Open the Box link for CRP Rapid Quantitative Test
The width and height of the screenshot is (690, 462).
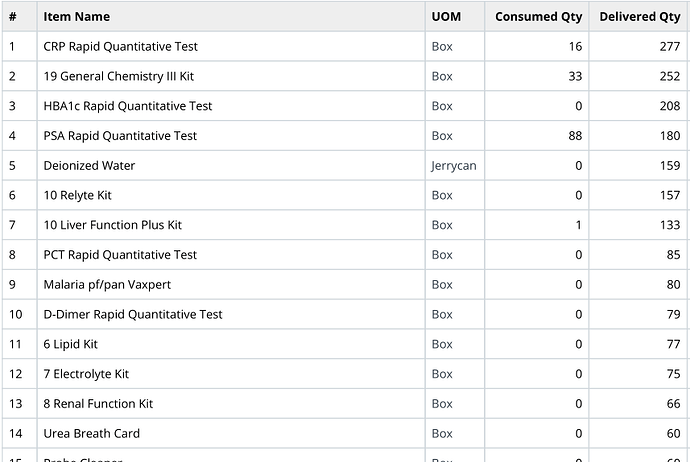[442, 46]
